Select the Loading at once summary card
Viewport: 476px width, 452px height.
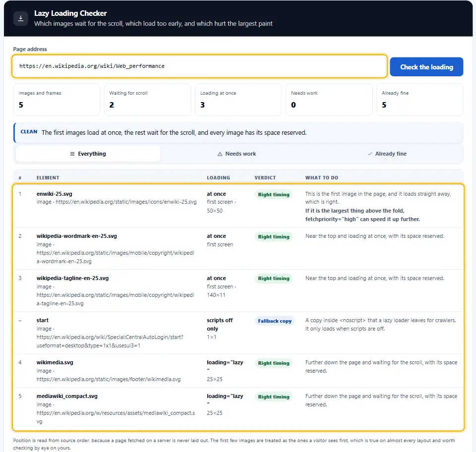coord(238,100)
